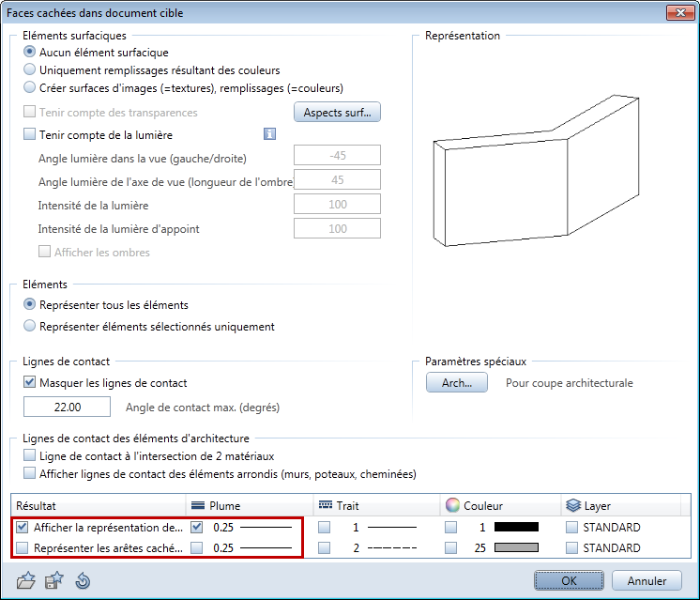Click the gray color 25 swatch

(516, 547)
